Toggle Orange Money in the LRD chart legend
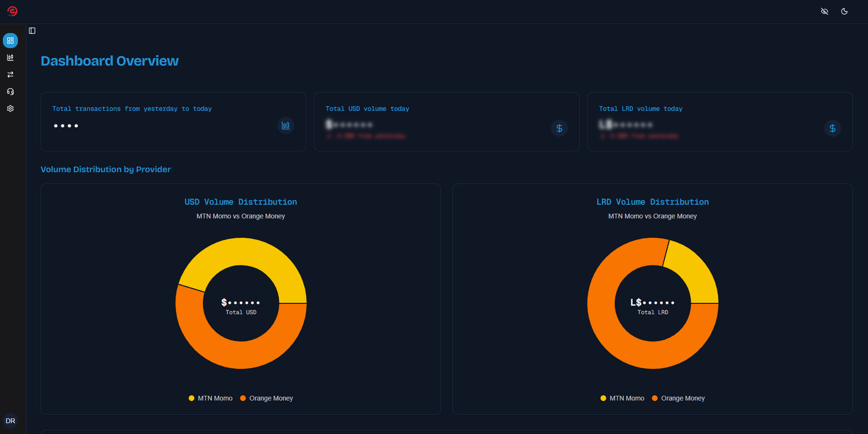The image size is (868, 434). point(678,398)
